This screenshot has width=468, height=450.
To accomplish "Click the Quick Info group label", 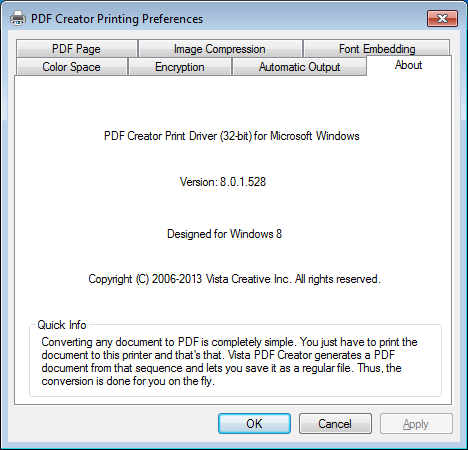I will [x=62, y=325].
